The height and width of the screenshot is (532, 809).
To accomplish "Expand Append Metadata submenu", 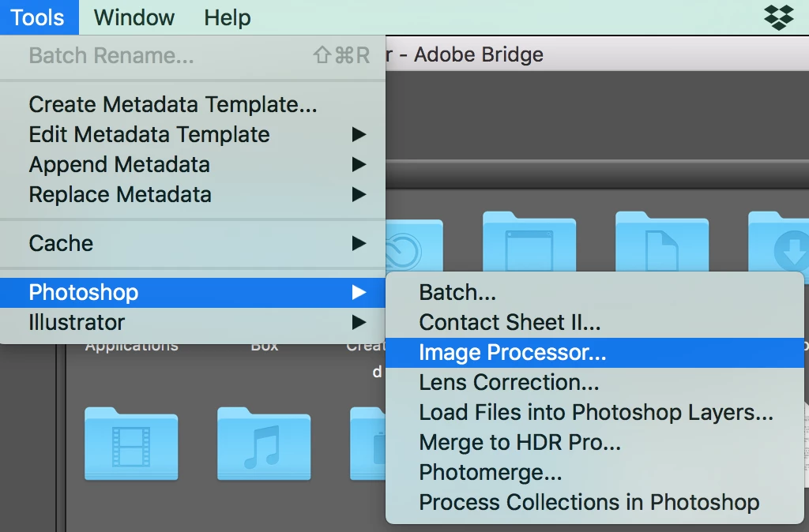I will point(193,164).
